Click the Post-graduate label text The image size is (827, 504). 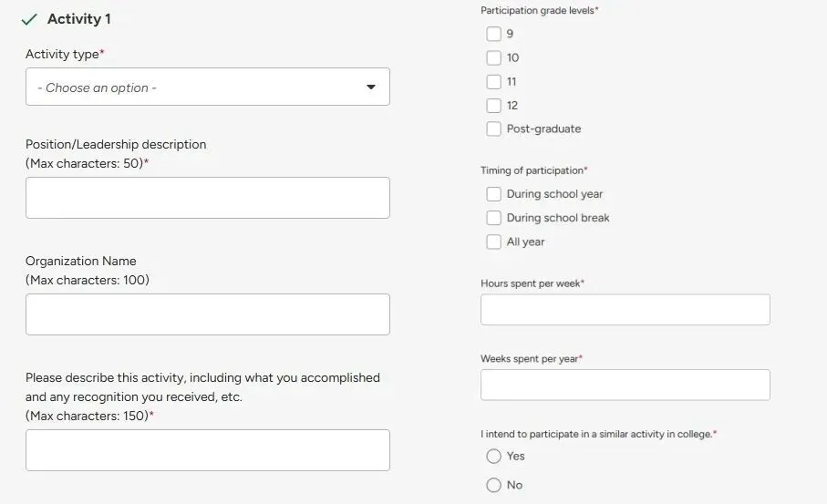tap(543, 129)
